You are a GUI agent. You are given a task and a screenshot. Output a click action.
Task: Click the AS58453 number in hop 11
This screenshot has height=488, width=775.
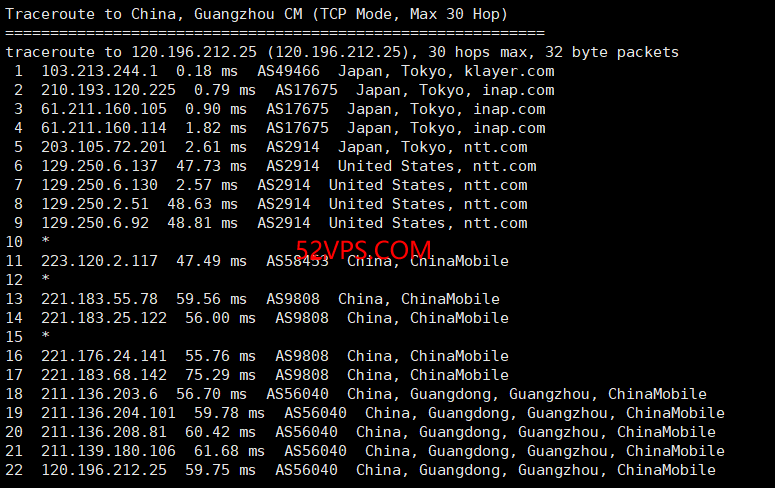pos(298,261)
